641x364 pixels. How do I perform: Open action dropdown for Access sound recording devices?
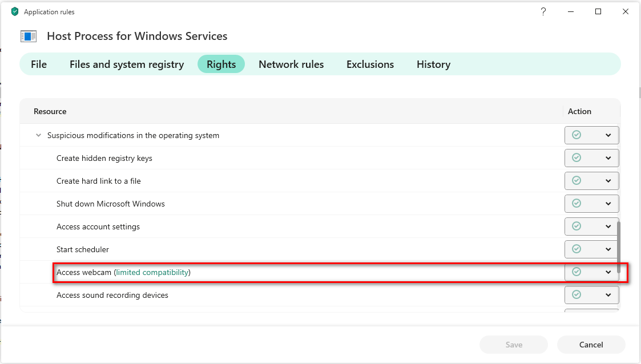(608, 295)
